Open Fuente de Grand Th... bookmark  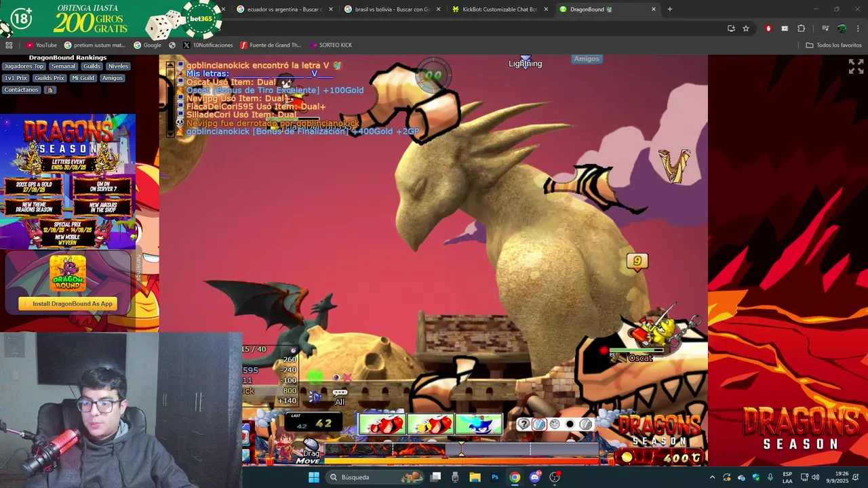pos(271,45)
